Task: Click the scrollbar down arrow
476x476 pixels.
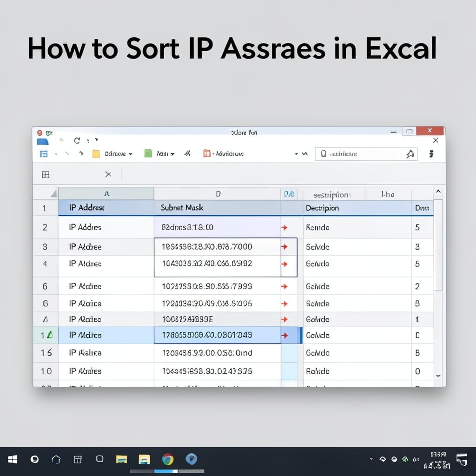Action: click(438, 376)
